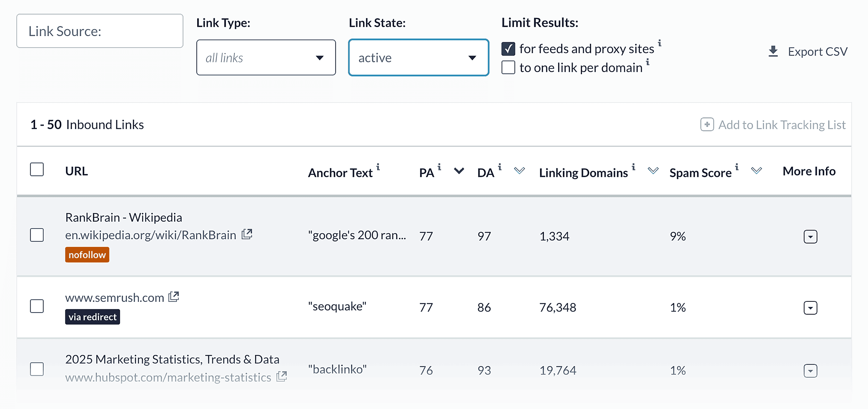
Task: Click the Export CSV download icon
Action: (774, 51)
